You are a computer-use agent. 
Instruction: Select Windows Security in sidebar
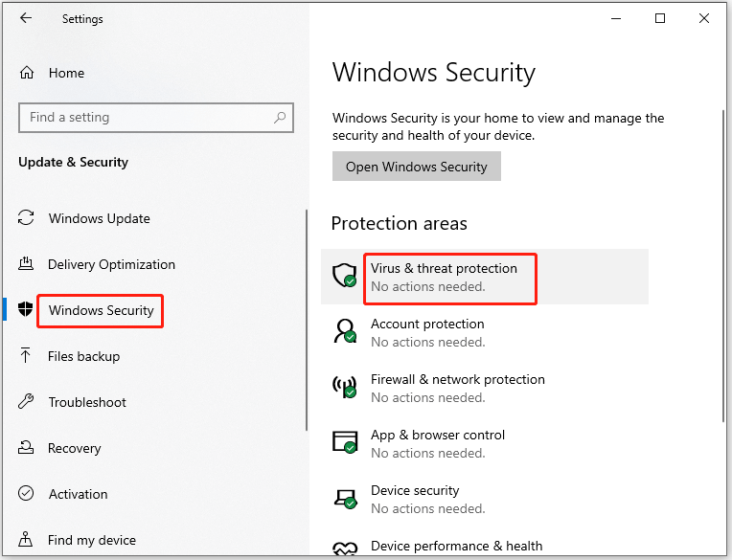102,310
